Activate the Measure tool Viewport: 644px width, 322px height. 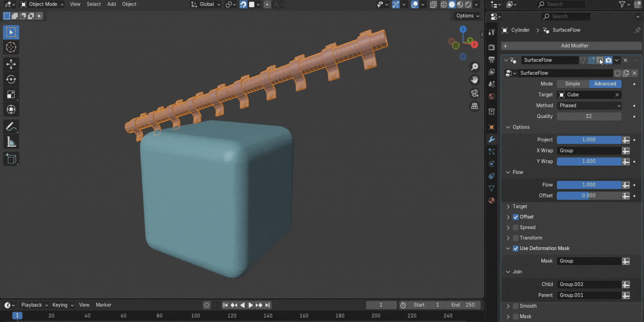tap(11, 142)
